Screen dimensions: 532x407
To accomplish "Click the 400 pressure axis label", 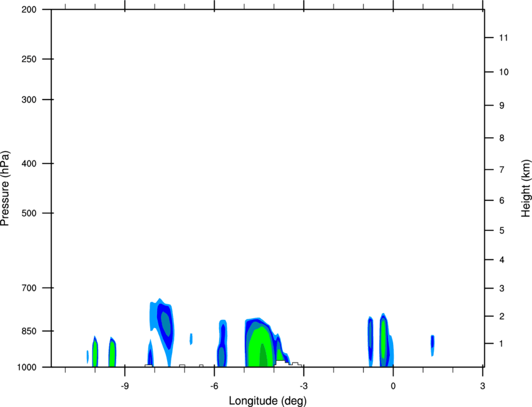I will tap(29, 163).
